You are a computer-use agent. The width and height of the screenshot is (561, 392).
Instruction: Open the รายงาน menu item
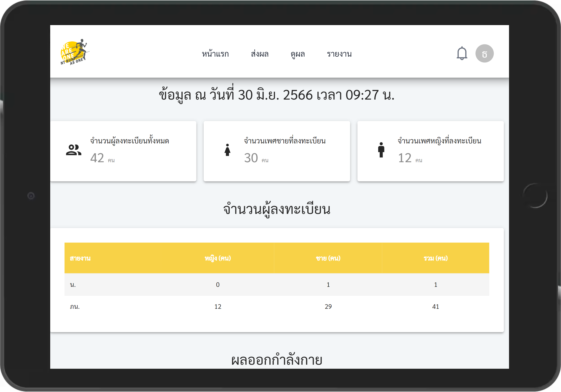(x=339, y=54)
